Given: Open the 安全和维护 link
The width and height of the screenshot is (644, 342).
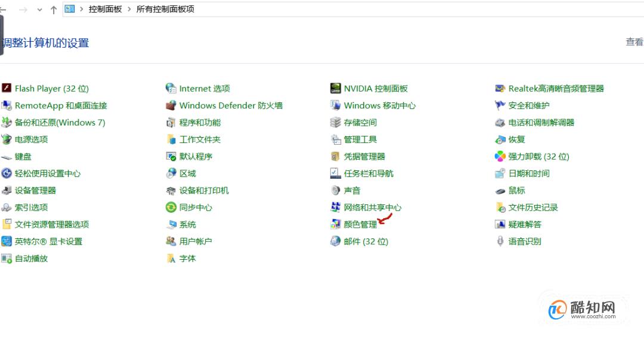Looking at the screenshot, I should (x=529, y=105).
